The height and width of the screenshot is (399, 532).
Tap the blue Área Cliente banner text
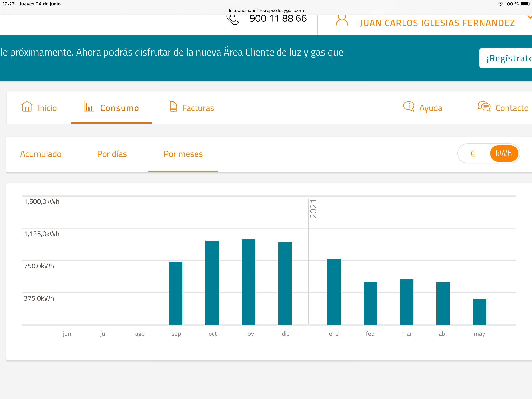(x=172, y=52)
